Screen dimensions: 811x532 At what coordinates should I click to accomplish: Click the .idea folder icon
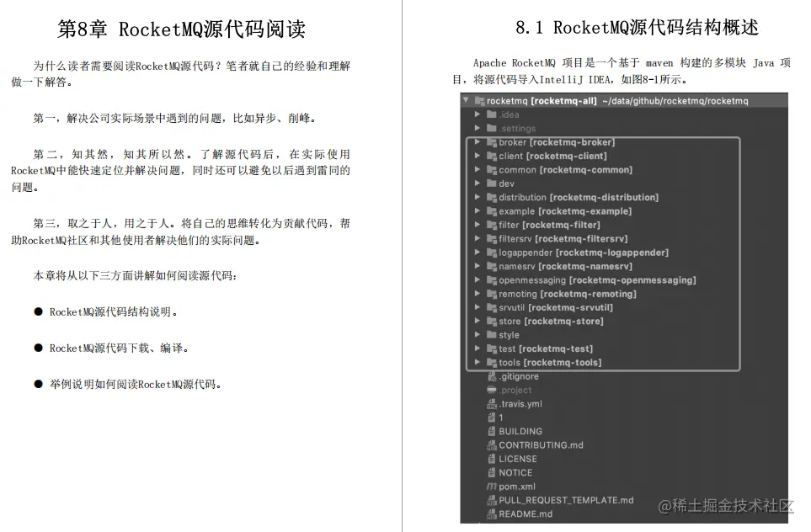coord(492,114)
